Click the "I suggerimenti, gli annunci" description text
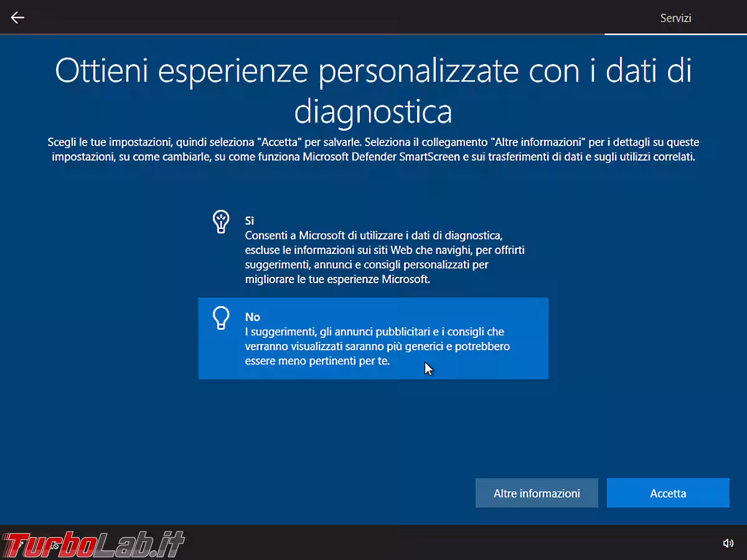747x560 pixels. click(374, 332)
